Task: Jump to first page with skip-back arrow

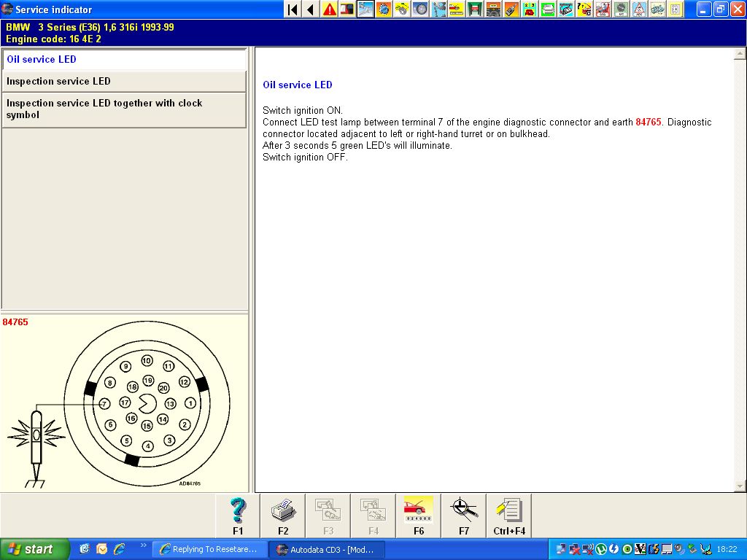Action: pyautogui.click(x=293, y=9)
